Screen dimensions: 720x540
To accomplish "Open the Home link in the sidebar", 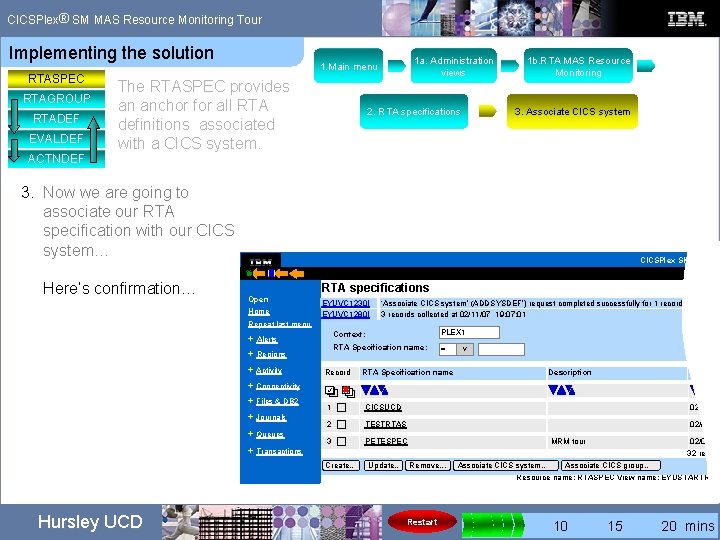I will pyautogui.click(x=259, y=312).
